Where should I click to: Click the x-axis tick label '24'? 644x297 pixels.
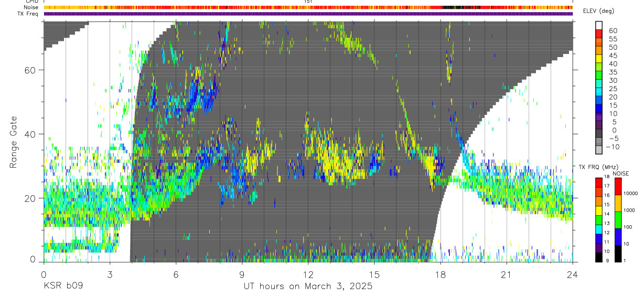(x=573, y=273)
